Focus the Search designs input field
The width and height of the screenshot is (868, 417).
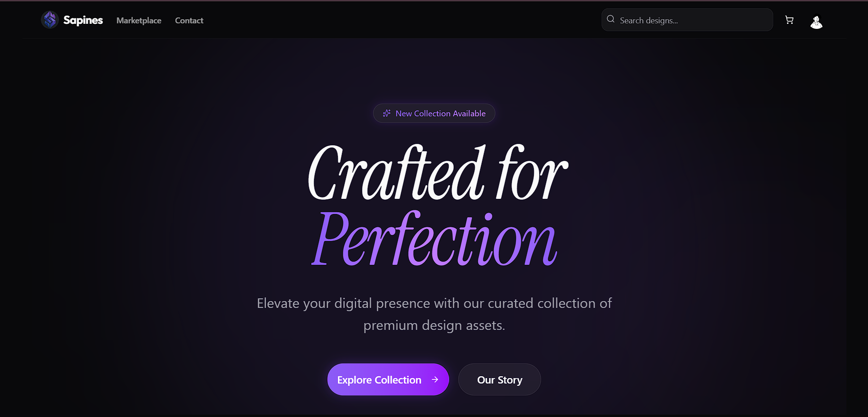tap(691, 20)
